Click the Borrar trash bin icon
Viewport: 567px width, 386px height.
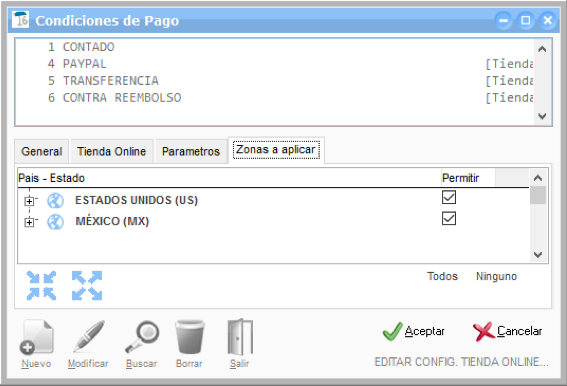[x=189, y=337]
